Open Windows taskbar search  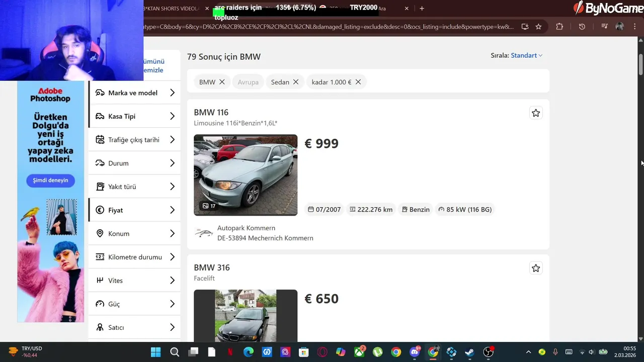tap(175, 352)
